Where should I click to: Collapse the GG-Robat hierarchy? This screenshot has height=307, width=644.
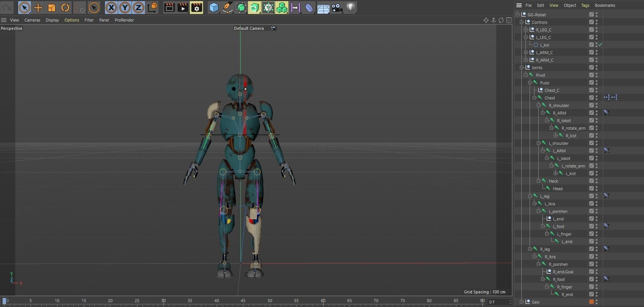(518, 15)
